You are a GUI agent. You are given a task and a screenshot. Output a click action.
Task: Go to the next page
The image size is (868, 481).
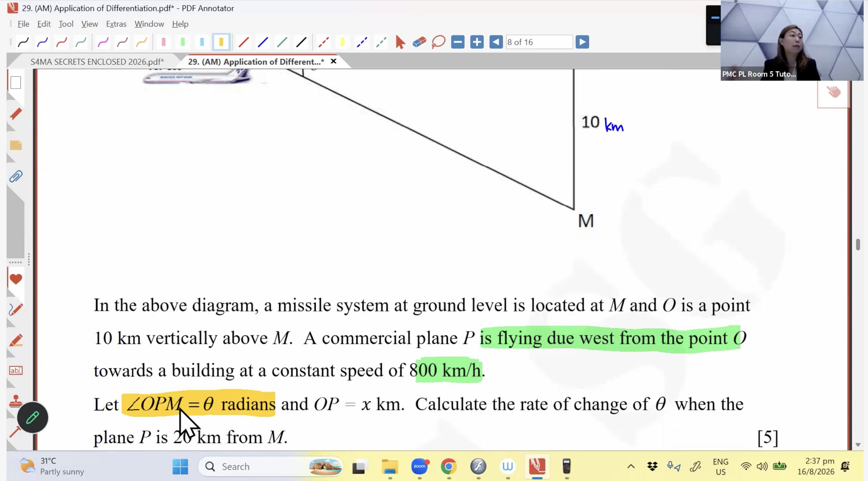pos(582,42)
